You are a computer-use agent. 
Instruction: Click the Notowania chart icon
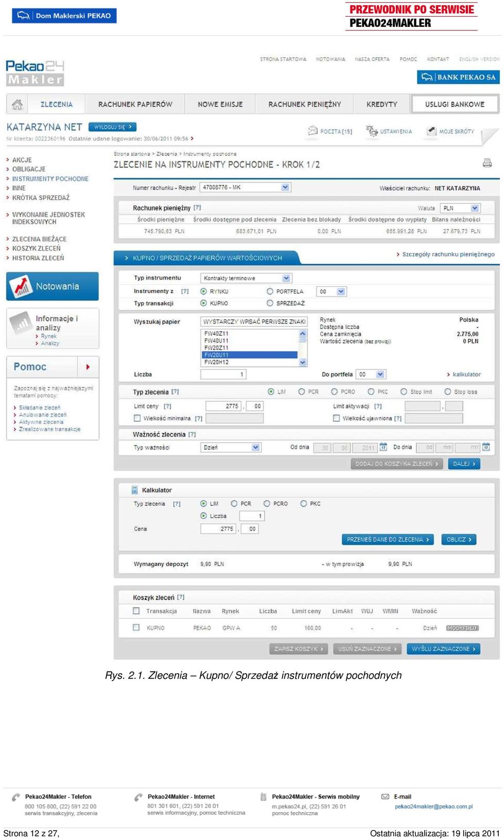tap(21, 286)
